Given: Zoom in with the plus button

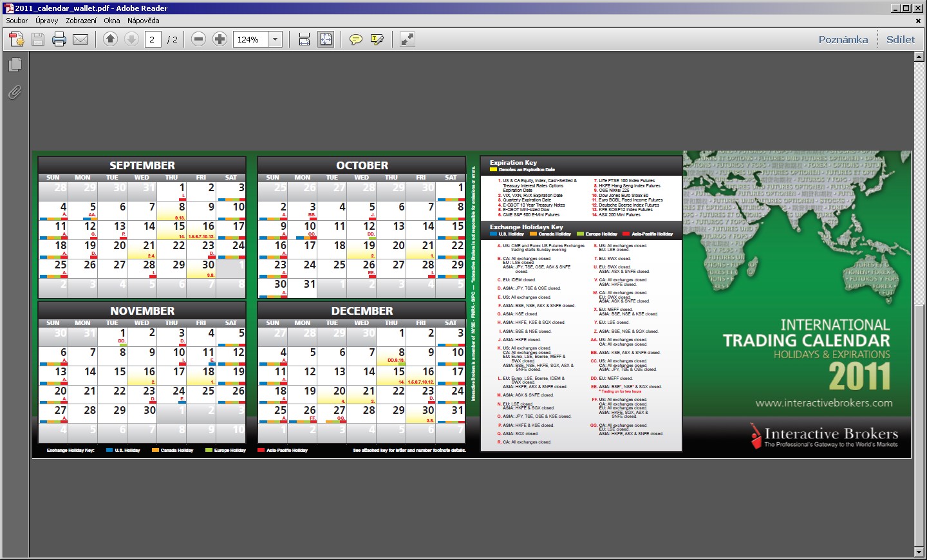Looking at the screenshot, I should coord(220,39).
